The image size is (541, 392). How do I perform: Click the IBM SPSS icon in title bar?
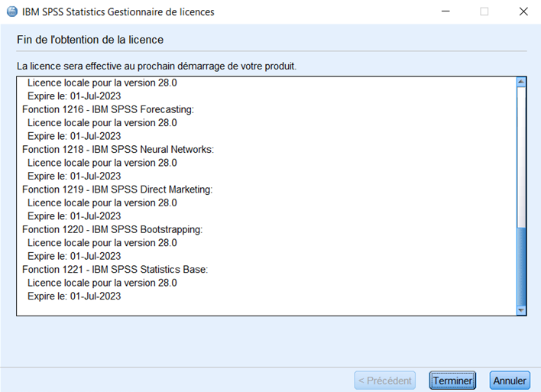tap(11, 11)
